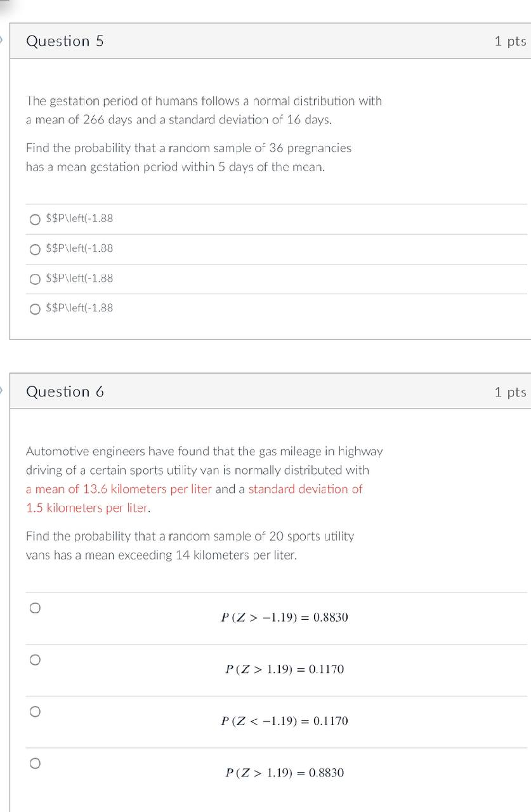Select the answer P(Z < -1.19) = 0.1170
Image resolution: width=531 pixels, height=812 pixels.
click(36, 711)
